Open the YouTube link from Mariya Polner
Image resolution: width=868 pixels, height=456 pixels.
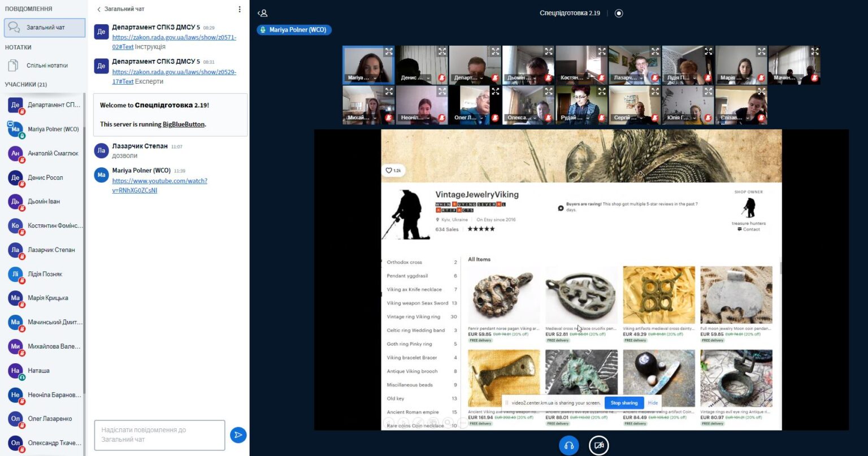point(160,185)
